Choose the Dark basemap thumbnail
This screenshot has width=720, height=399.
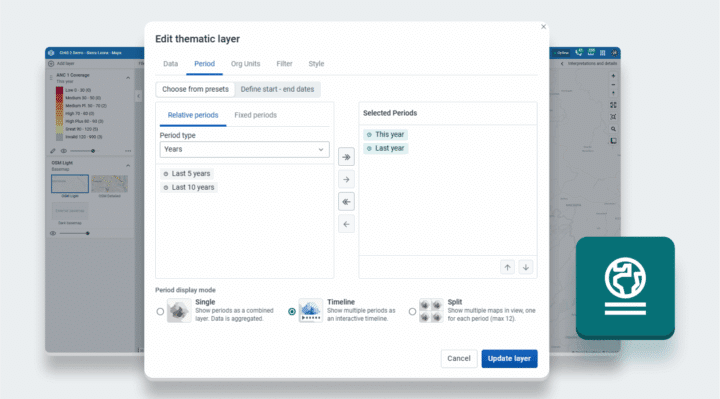click(x=70, y=211)
